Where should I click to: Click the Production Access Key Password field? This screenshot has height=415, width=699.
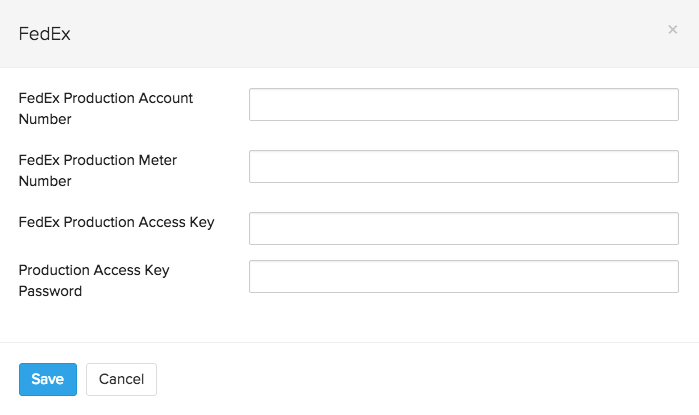click(463, 277)
